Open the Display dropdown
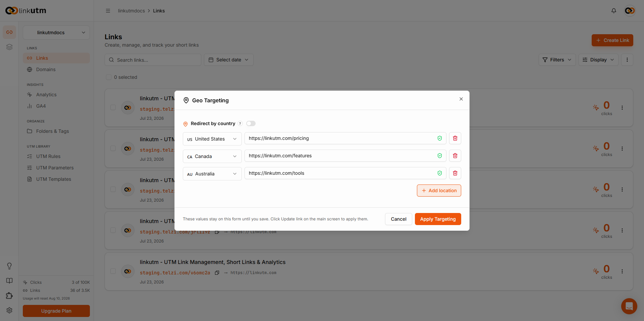Image resolution: width=644 pixels, height=321 pixels. 598,60
